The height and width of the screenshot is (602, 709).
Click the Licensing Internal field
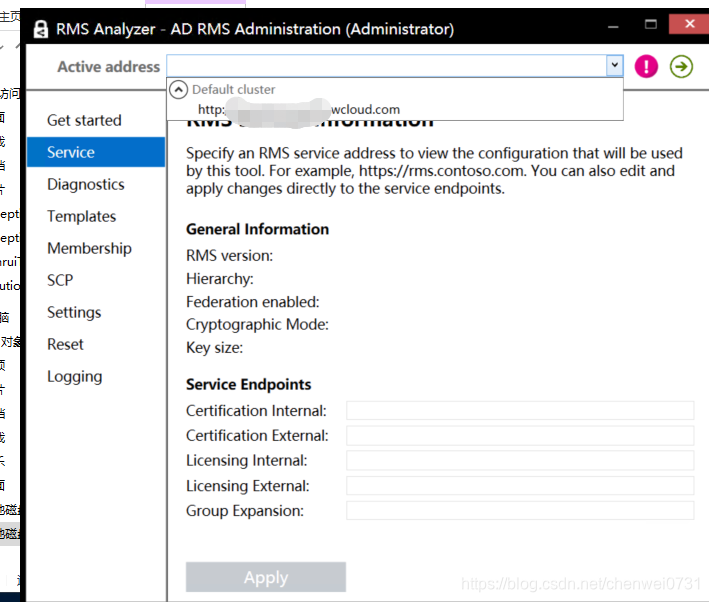coord(520,460)
